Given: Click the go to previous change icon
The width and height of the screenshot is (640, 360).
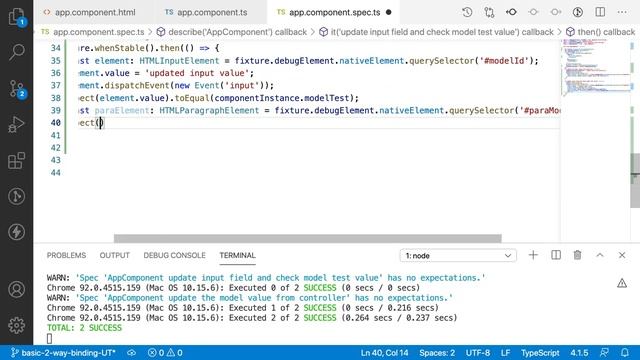Looking at the screenshot, I should (x=511, y=12).
